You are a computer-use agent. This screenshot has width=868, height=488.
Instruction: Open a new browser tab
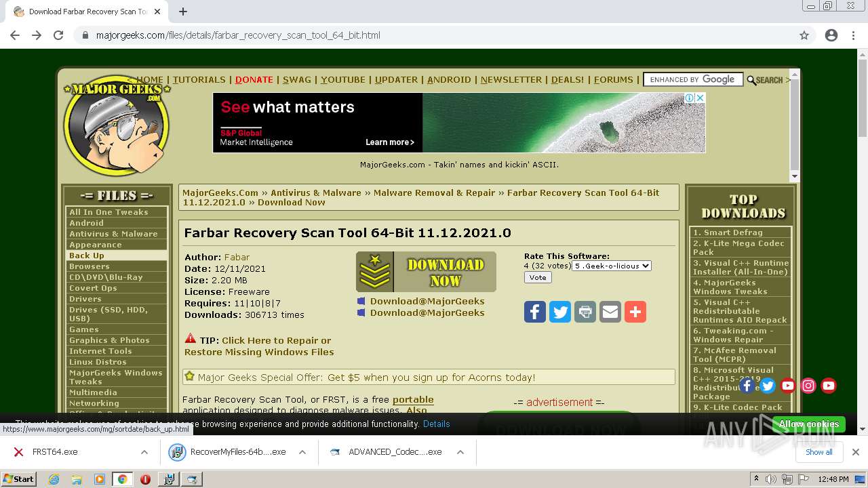183,12
